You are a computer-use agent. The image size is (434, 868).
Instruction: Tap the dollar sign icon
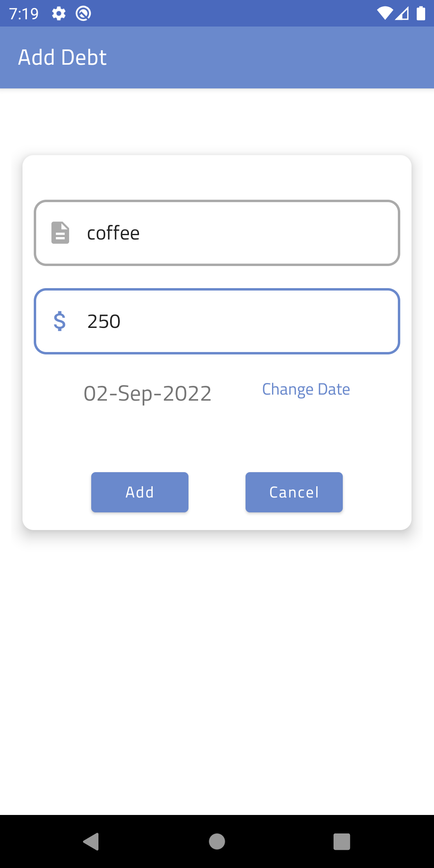point(59,321)
